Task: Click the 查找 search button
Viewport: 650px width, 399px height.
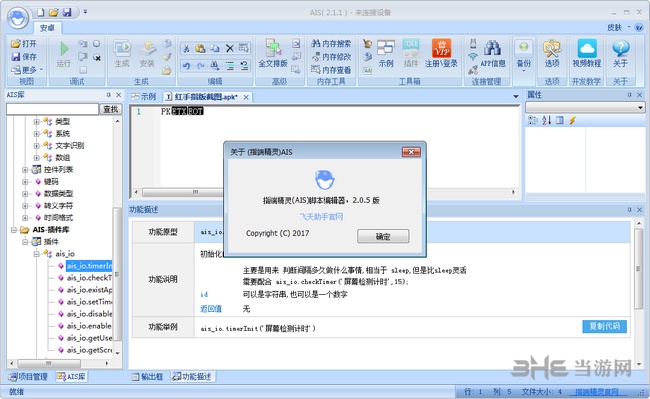Action: click(x=110, y=109)
